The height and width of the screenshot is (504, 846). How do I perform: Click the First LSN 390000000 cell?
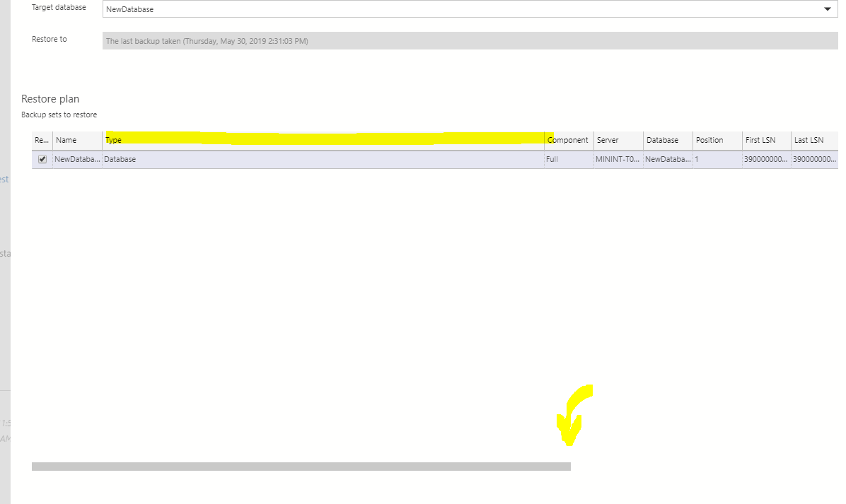[x=764, y=159]
